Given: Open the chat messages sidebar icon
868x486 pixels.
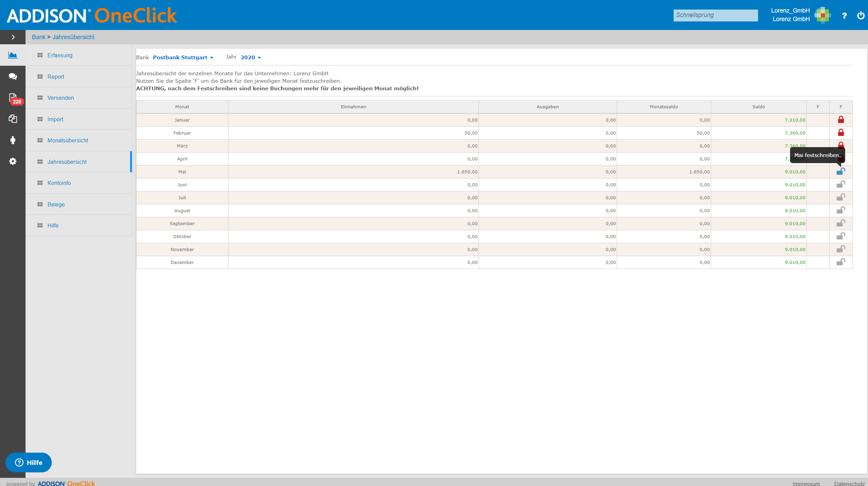Looking at the screenshot, I should point(13,76).
